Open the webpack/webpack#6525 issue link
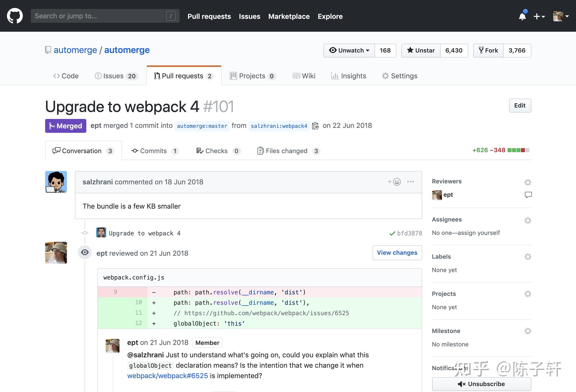The image size is (576, 392). pos(167,376)
